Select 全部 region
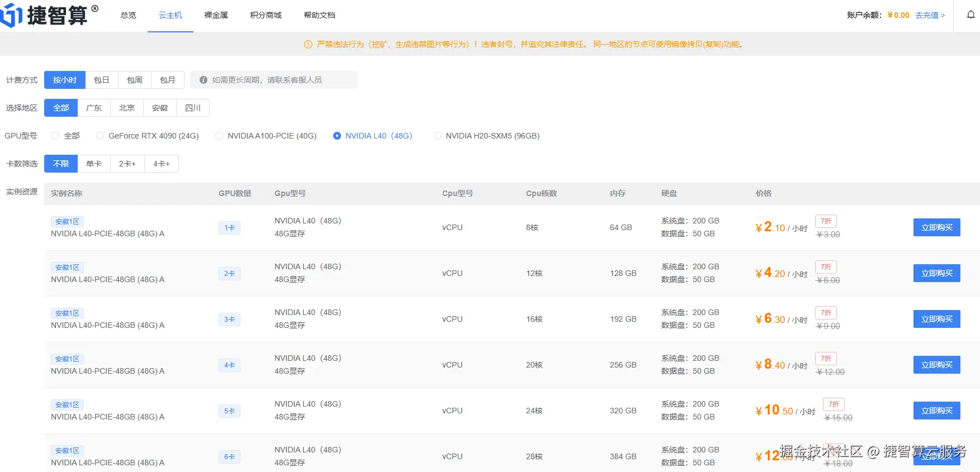Screen dimensions: 980x472 pos(61,108)
